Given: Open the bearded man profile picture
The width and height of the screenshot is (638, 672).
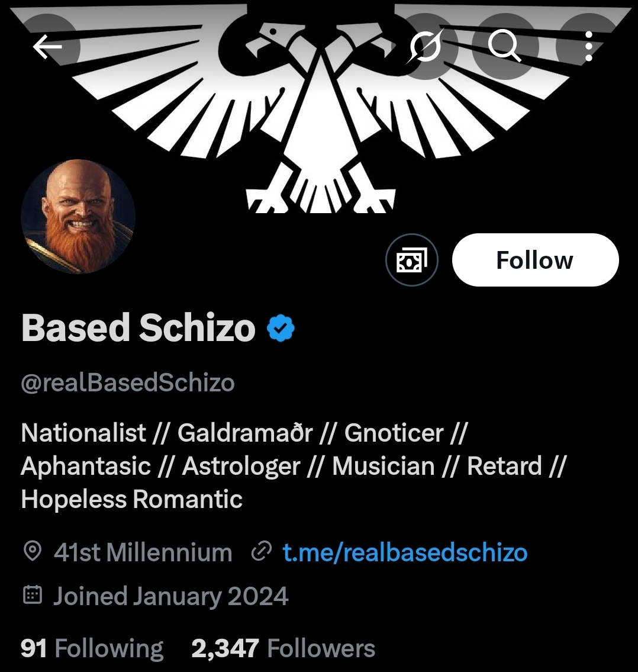Looking at the screenshot, I should (78, 217).
